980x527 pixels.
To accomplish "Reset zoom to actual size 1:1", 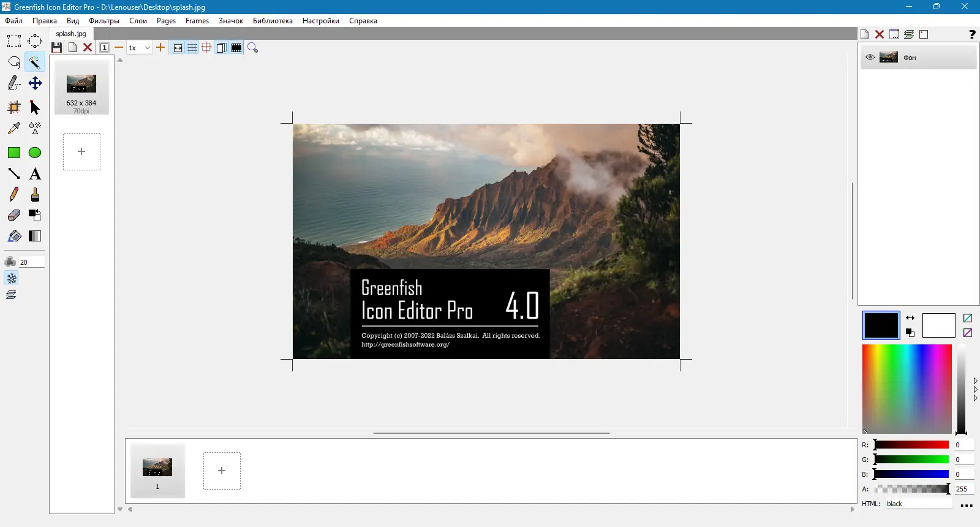I will 105,48.
